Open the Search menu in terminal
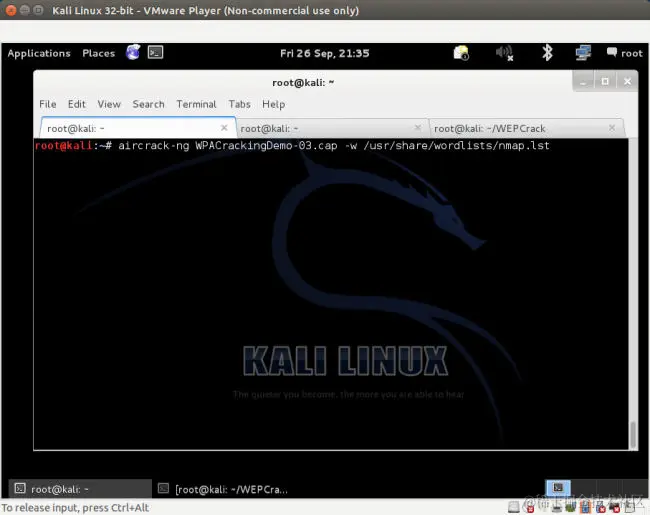Image resolution: width=650 pixels, height=515 pixels. coord(148,104)
